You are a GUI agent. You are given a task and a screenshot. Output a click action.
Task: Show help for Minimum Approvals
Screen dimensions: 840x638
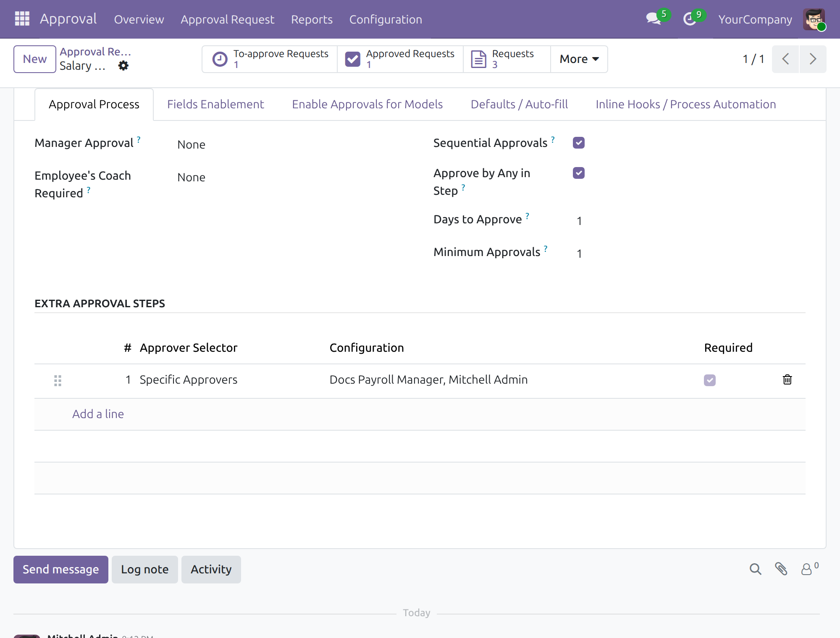pos(546,248)
